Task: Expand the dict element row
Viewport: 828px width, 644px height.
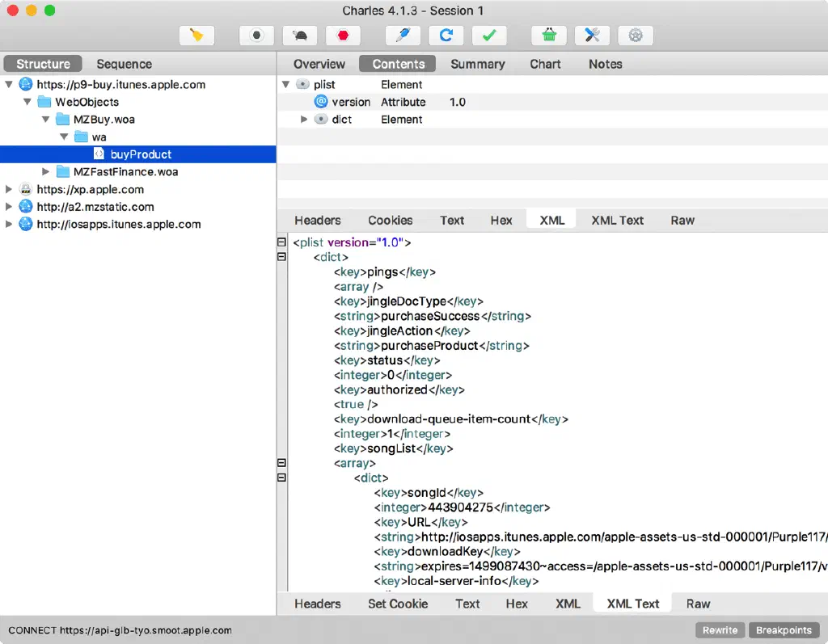Action: pyautogui.click(x=305, y=120)
